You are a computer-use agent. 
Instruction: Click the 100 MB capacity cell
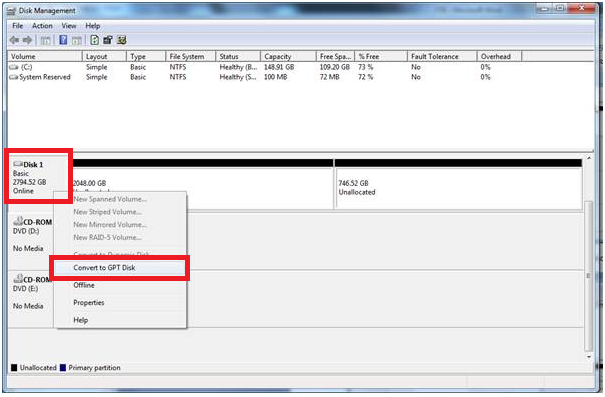[x=275, y=77]
